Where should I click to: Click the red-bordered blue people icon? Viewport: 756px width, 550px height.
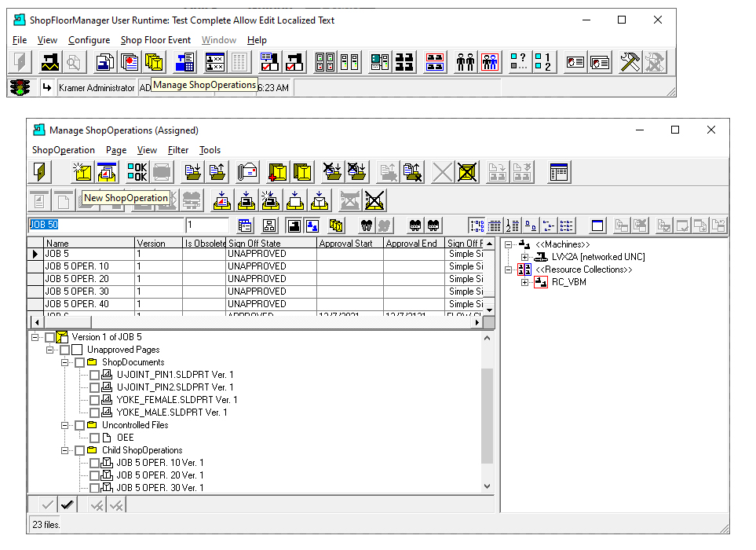coord(490,62)
